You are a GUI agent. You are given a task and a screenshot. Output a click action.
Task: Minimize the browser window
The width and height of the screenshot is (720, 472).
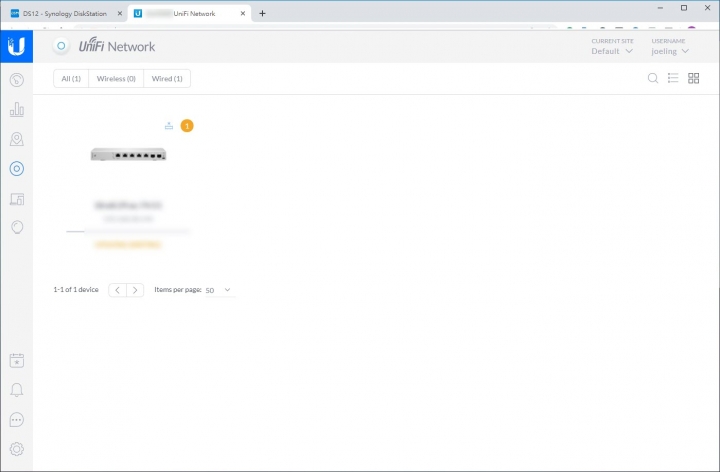[x=660, y=8]
